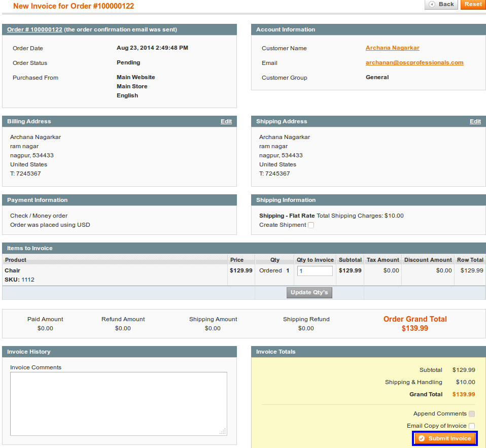Click the Product column header

15,260
